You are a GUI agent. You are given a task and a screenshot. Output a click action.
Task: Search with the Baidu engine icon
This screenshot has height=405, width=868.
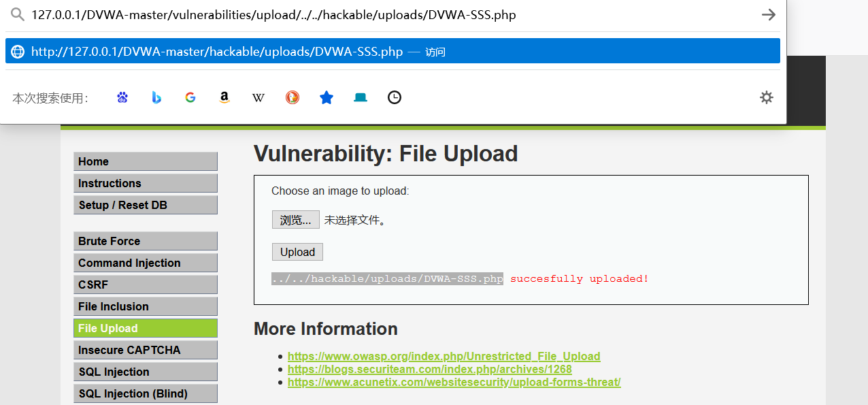122,97
